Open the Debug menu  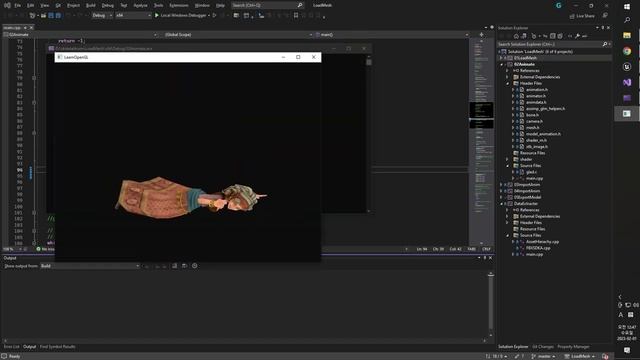[x=108, y=5]
